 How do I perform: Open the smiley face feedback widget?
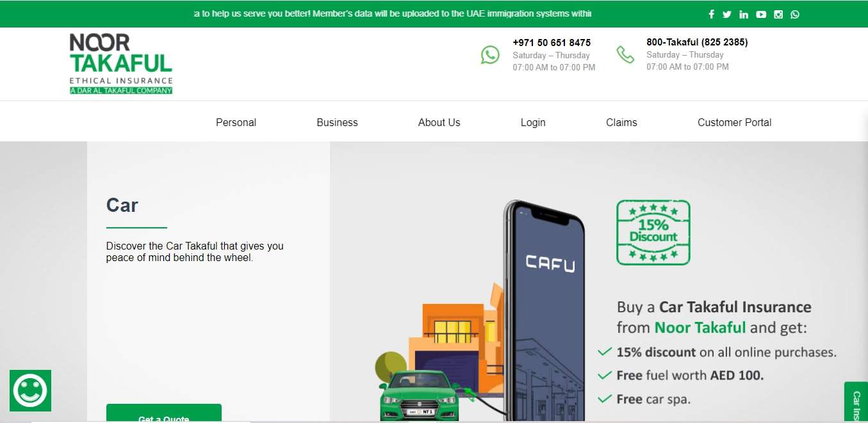[x=30, y=390]
